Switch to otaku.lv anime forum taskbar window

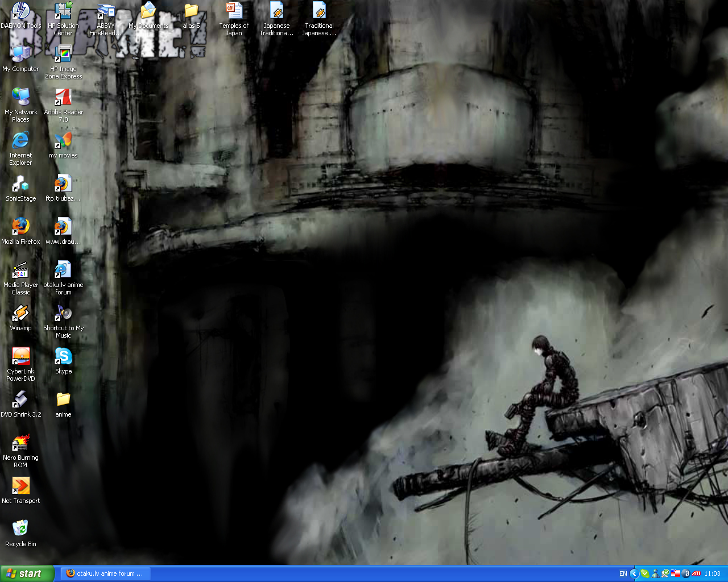point(105,573)
